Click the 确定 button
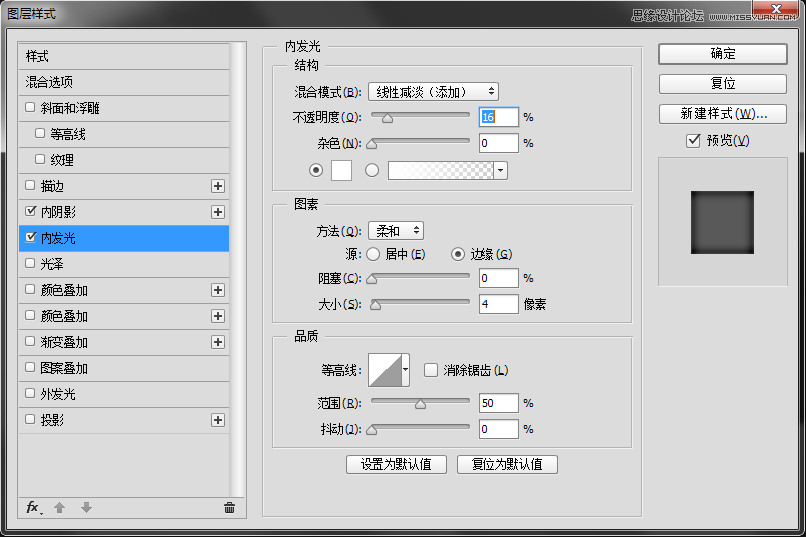 tap(723, 54)
